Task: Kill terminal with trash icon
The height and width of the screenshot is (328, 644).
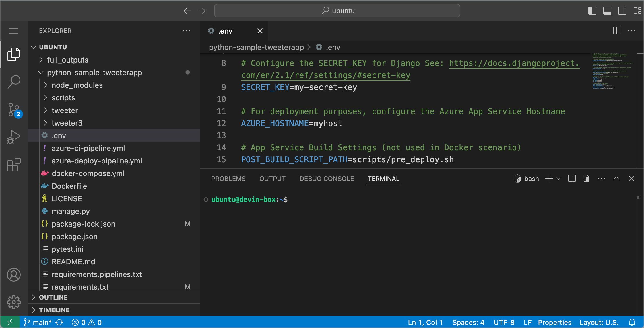Action: coord(586,179)
